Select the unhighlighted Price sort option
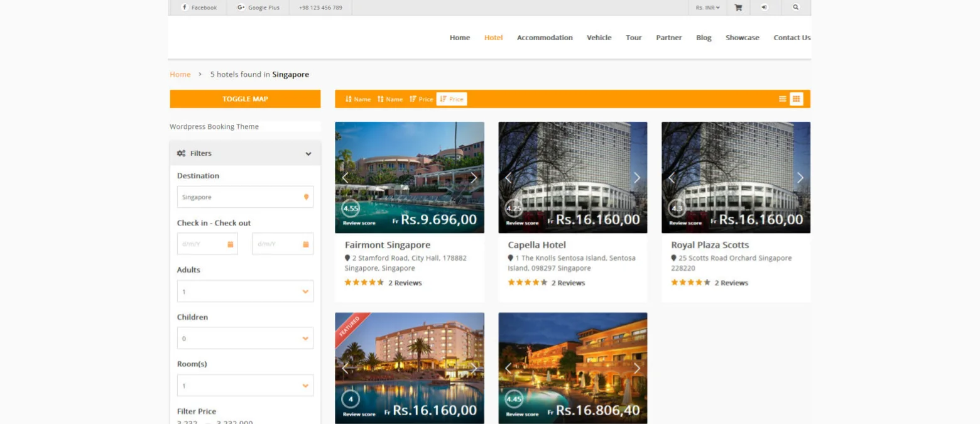980x424 pixels. click(x=421, y=99)
